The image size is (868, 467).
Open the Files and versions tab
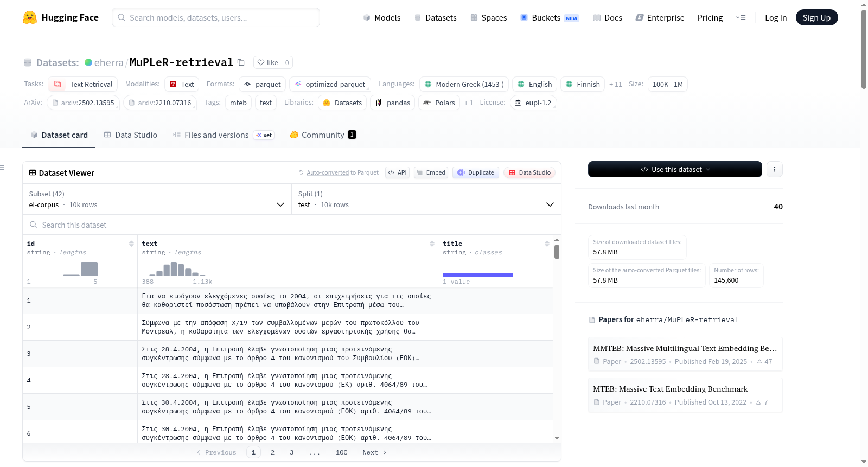tap(224, 135)
